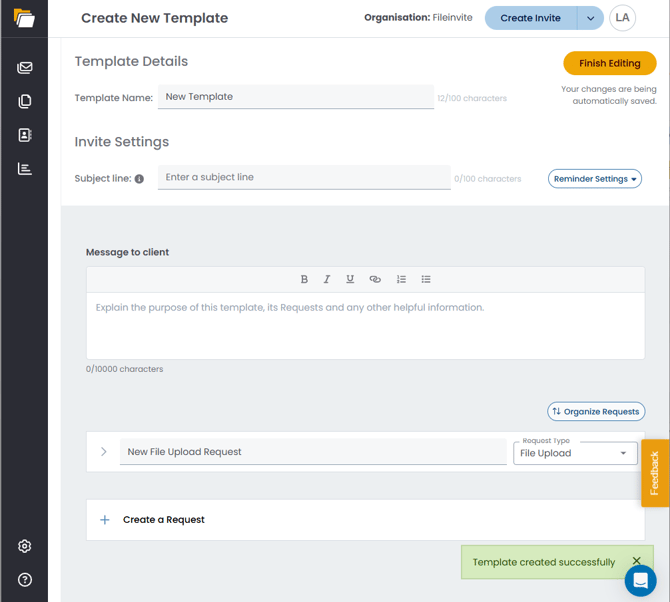The image size is (670, 602).
Task: Open the help question mark icon
Action: click(25, 580)
